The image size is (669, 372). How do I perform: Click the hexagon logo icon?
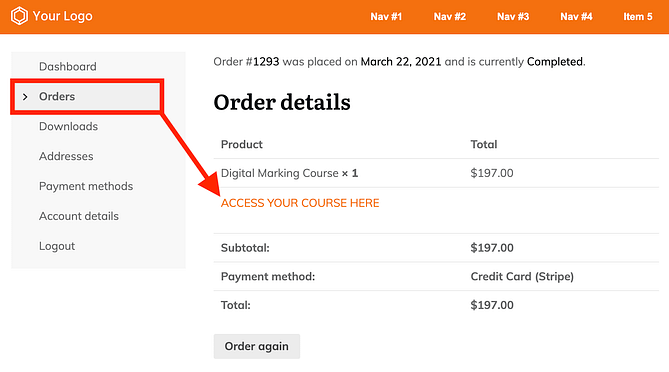[x=19, y=16]
